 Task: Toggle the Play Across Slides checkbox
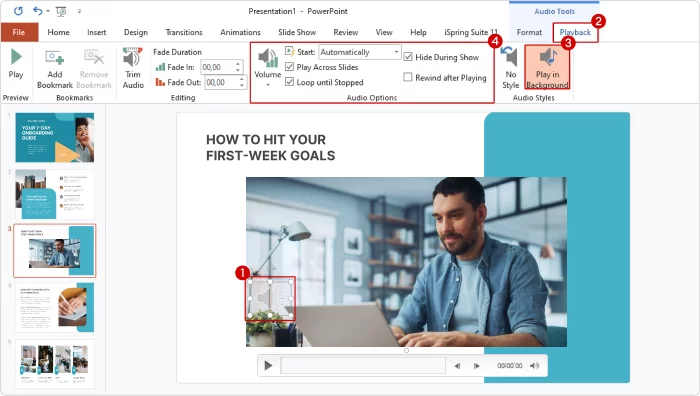290,67
